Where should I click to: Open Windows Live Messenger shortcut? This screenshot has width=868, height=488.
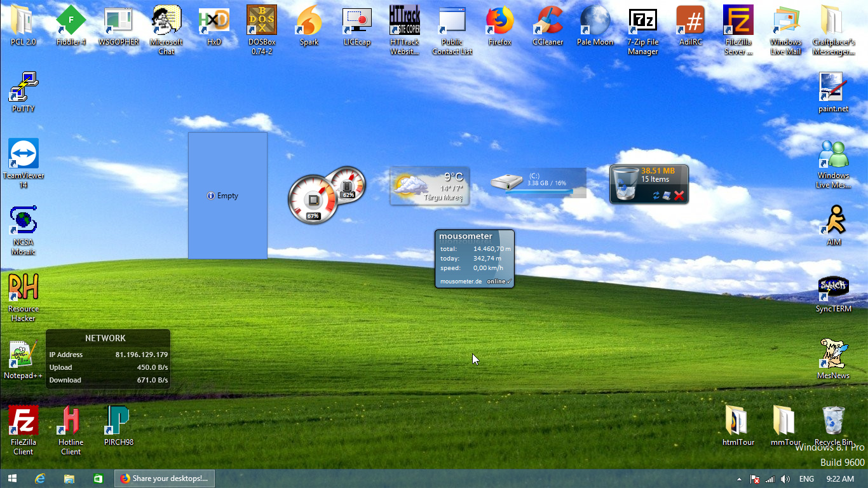click(833, 164)
